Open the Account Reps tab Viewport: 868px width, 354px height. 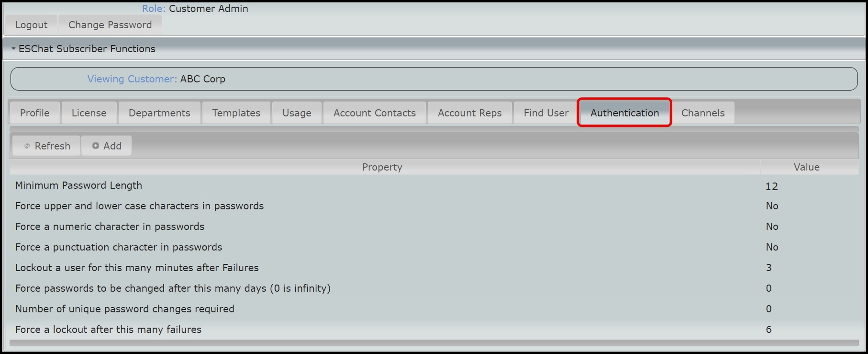(x=469, y=113)
